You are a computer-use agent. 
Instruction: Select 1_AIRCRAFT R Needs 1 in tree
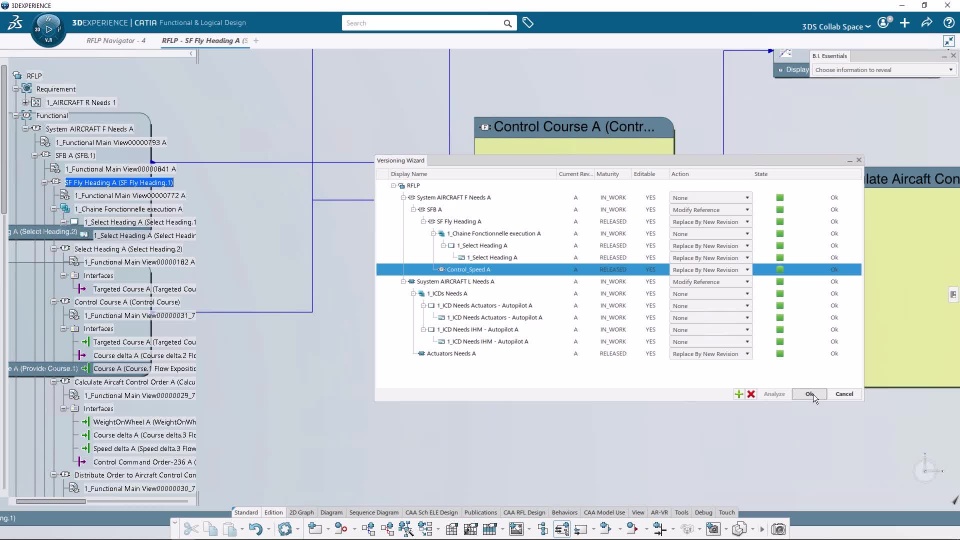point(81,102)
